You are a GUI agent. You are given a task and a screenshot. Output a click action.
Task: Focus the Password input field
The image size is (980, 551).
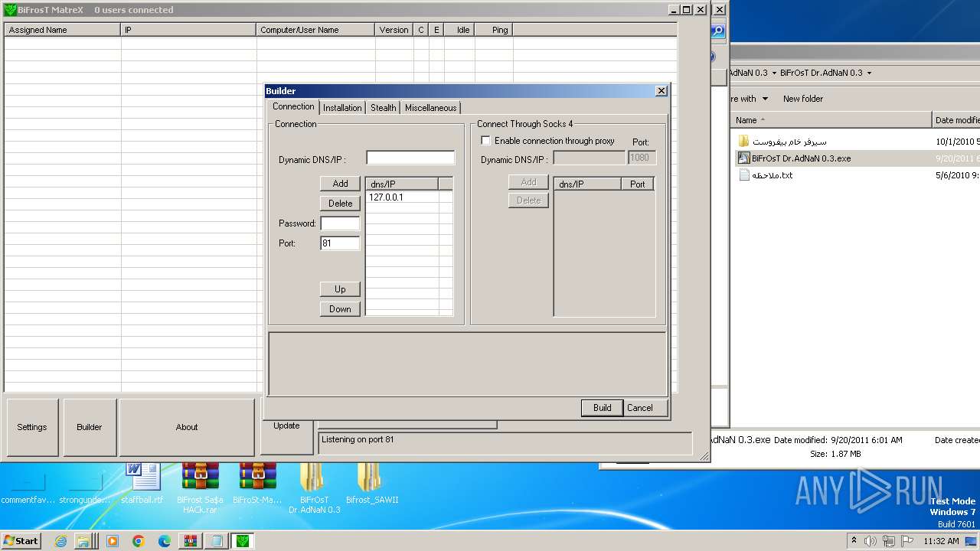coord(340,223)
